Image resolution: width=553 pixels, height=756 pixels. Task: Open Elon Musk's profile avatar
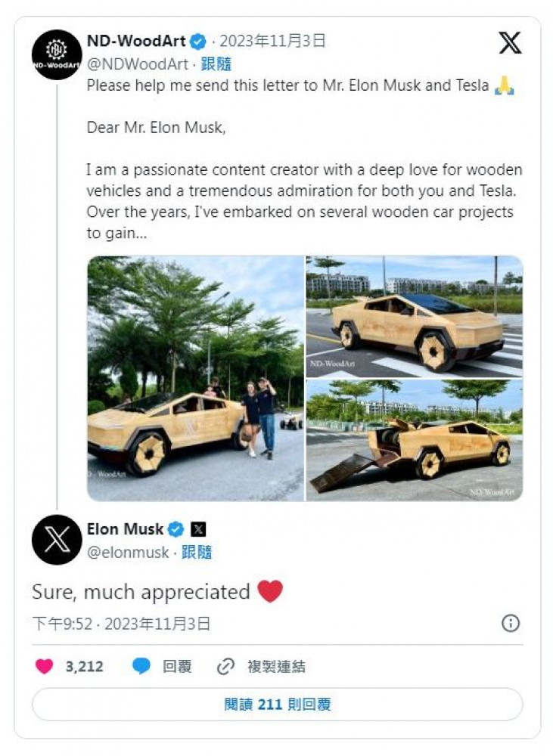[57, 540]
